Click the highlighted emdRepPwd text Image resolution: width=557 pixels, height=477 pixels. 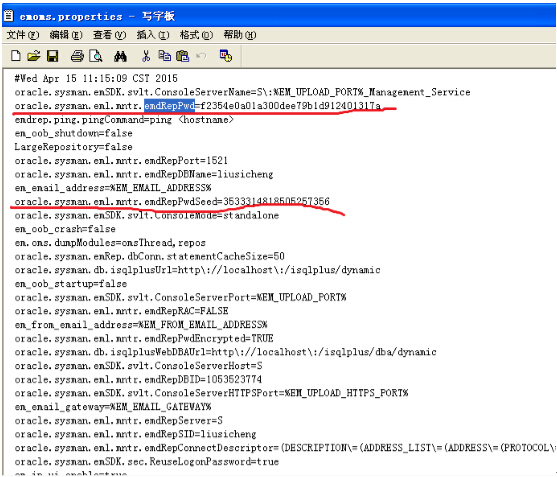[x=169, y=105]
